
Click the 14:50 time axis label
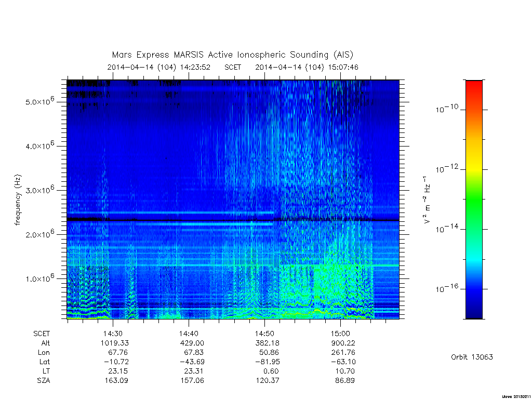click(264, 334)
